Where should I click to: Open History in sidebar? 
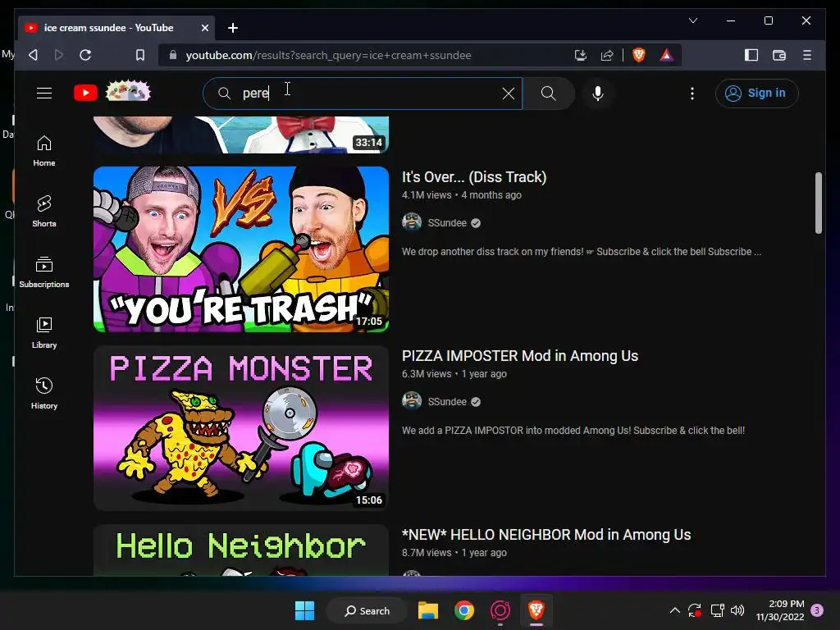[44, 394]
